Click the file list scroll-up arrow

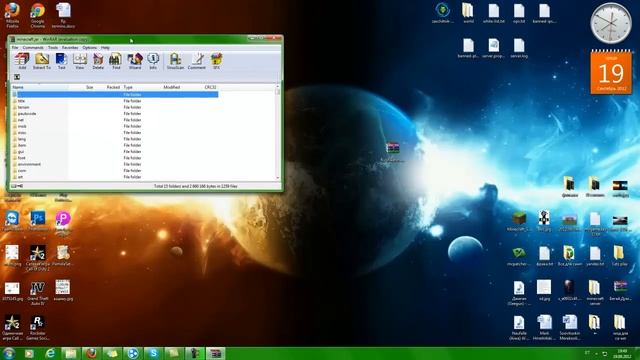[278, 87]
